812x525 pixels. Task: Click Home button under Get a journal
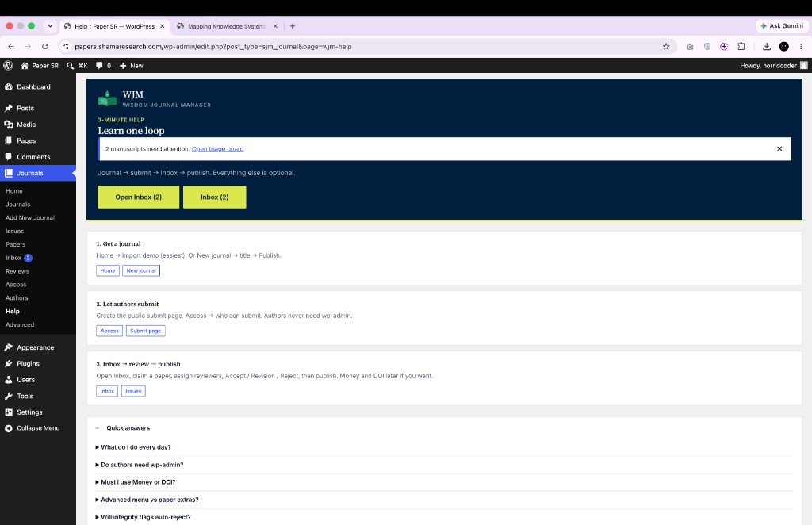[108, 270]
